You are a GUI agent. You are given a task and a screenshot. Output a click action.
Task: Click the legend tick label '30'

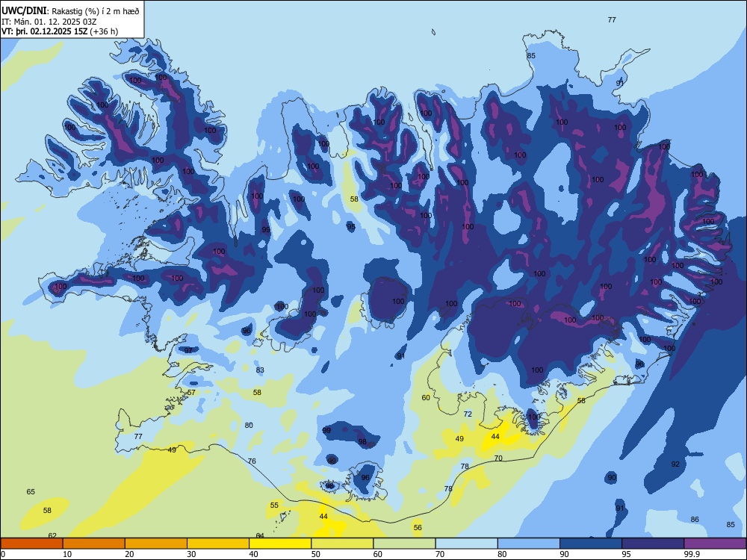tap(191, 554)
